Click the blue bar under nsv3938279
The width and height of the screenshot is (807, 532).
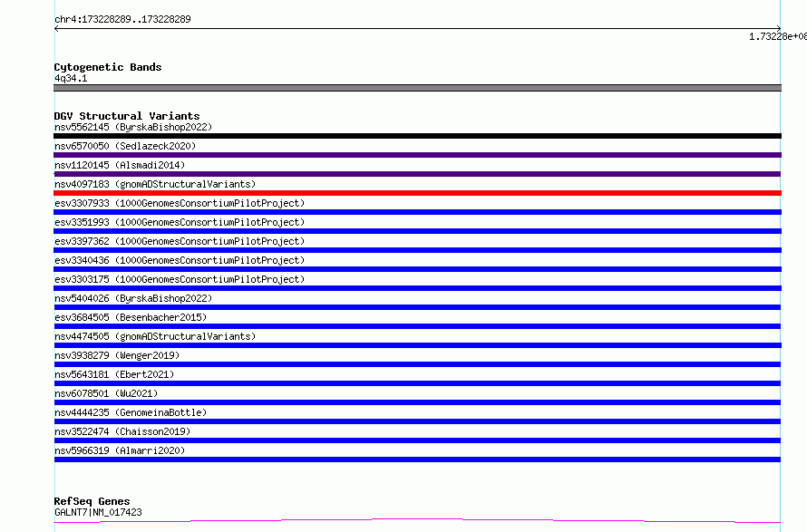(x=417, y=364)
